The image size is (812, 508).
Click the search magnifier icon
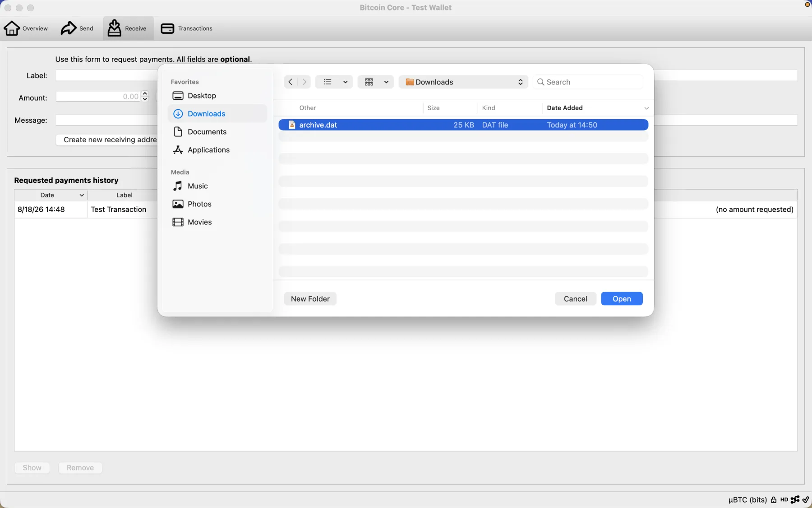[x=540, y=82]
